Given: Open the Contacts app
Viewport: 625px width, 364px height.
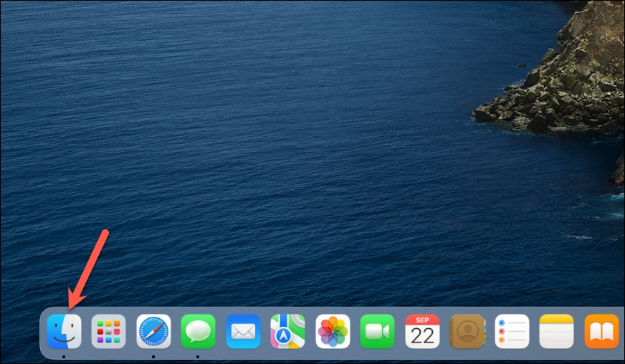Looking at the screenshot, I should (467, 331).
